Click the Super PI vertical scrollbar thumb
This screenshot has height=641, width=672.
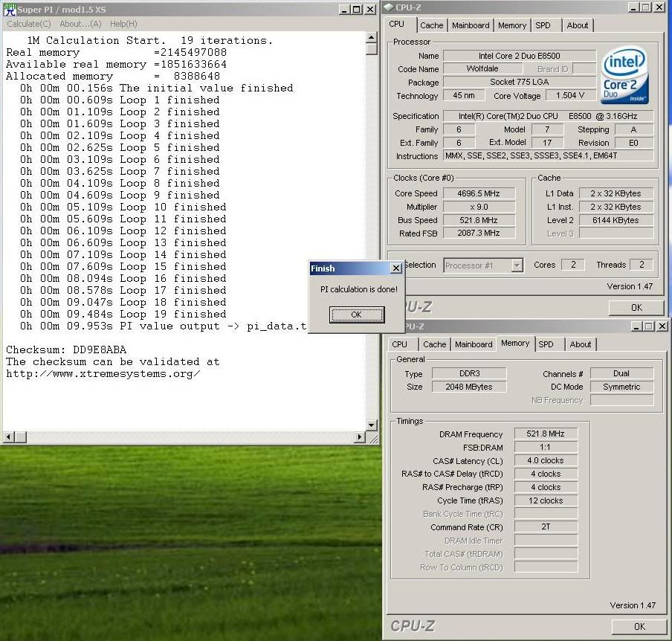tap(371, 49)
